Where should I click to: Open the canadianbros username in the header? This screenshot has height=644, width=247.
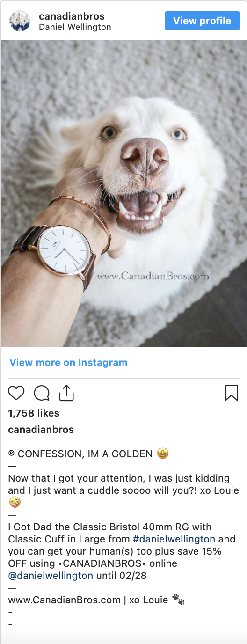coord(72,17)
